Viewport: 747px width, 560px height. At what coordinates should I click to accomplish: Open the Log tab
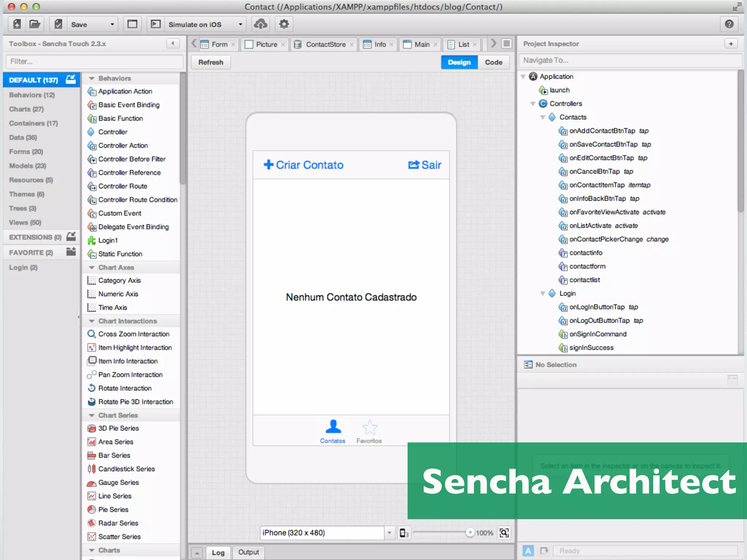pyautogui.click(x=218, y=553)
